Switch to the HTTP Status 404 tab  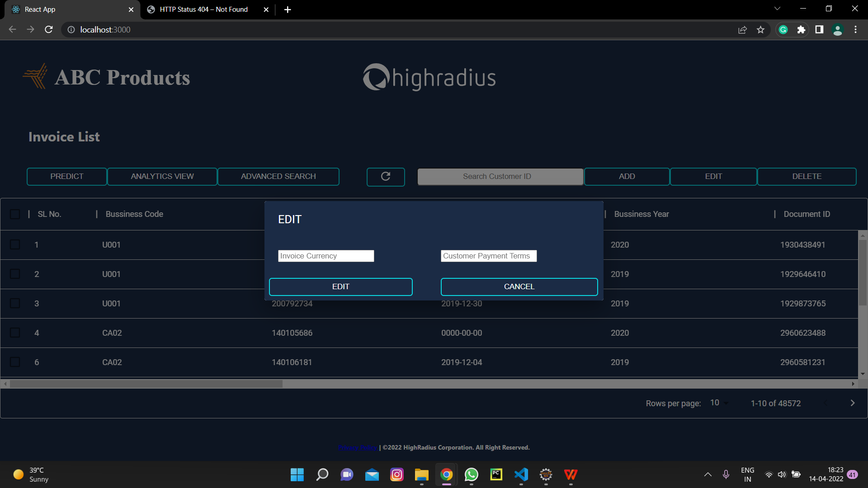coord(203,9)
